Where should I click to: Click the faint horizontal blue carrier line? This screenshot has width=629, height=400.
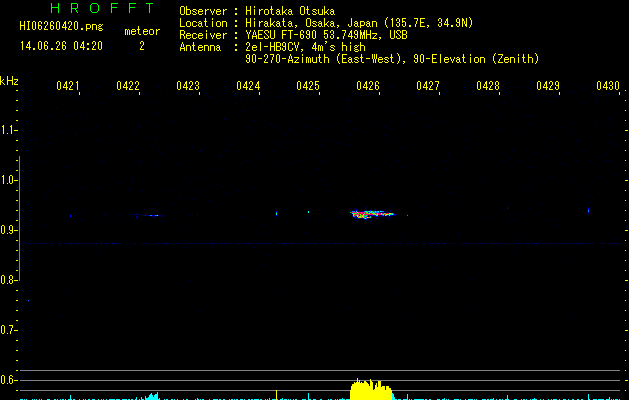pyautogui.click(x=321, y=244)
